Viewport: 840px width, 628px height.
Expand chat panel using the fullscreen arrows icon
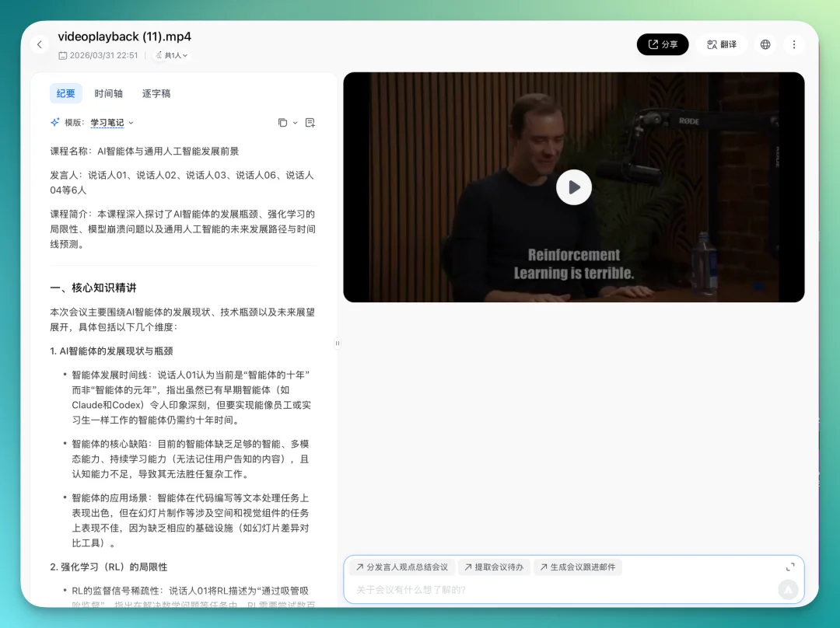pyautogui.click(x=790, y=567)
